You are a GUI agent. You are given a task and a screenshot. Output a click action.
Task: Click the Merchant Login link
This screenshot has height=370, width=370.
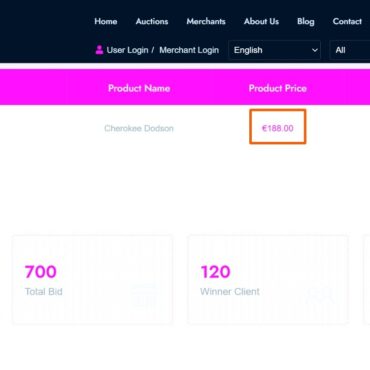[x=189, y=50]
